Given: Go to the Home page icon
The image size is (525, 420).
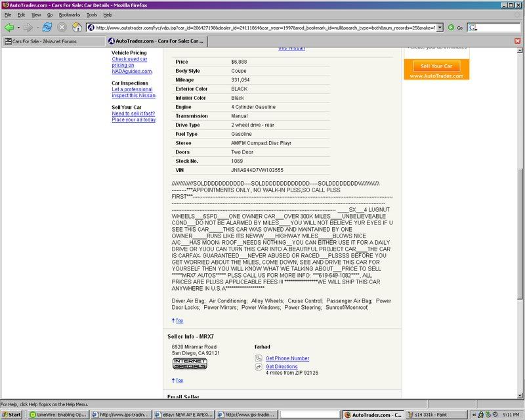Looking at the screenshot, I should tap(77, 28).
